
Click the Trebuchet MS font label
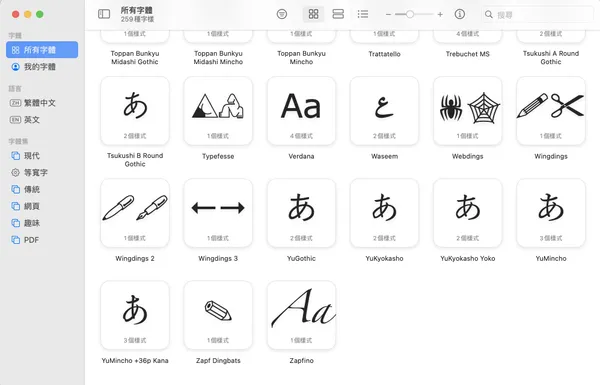[468, 54]
